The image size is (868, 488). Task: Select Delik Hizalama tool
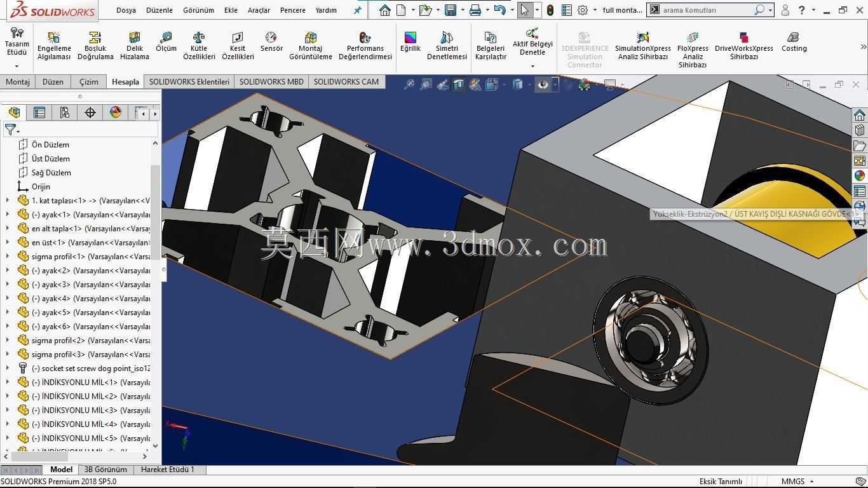pos(135,46)
